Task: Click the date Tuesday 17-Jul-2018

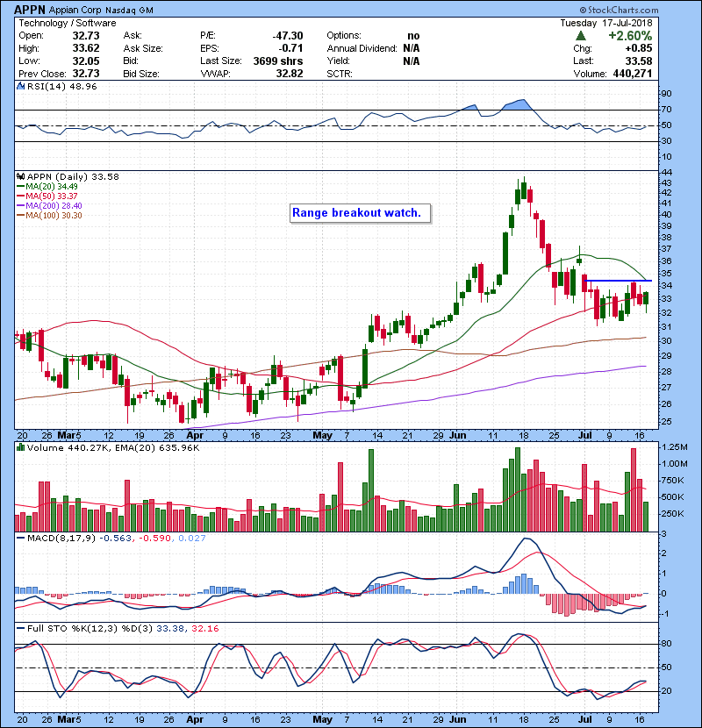Action: click(605, 23)
